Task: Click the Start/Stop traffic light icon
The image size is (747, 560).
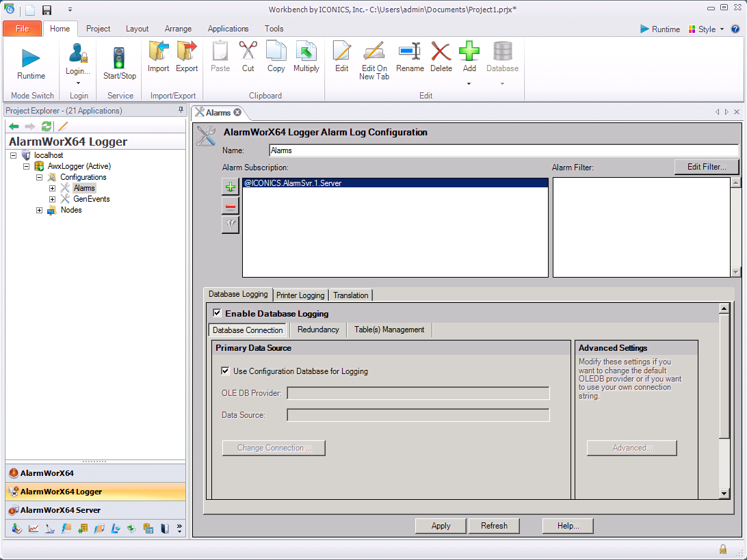Action: pos(120,57)
